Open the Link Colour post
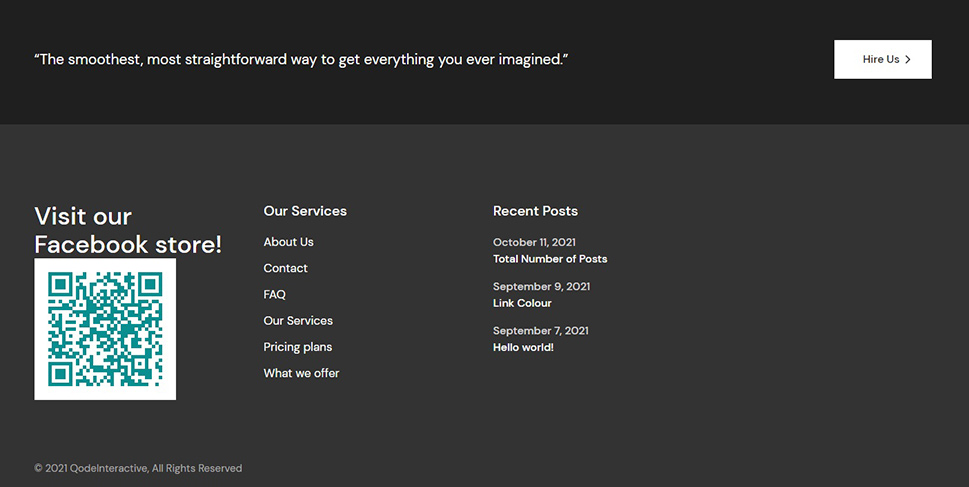This screenshot has width=969, height=487. (522, 303)
